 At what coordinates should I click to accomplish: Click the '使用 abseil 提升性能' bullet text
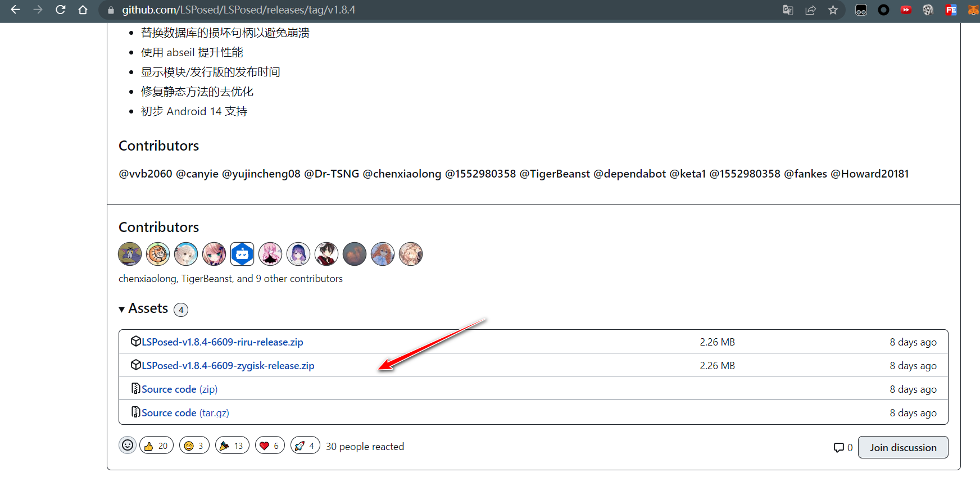point(192,52)
